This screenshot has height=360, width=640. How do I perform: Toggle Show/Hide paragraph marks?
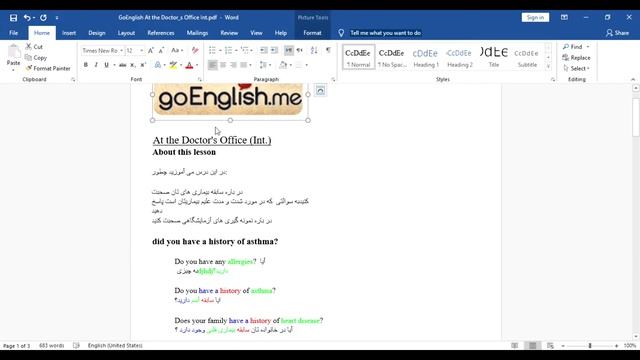[328, 50]
